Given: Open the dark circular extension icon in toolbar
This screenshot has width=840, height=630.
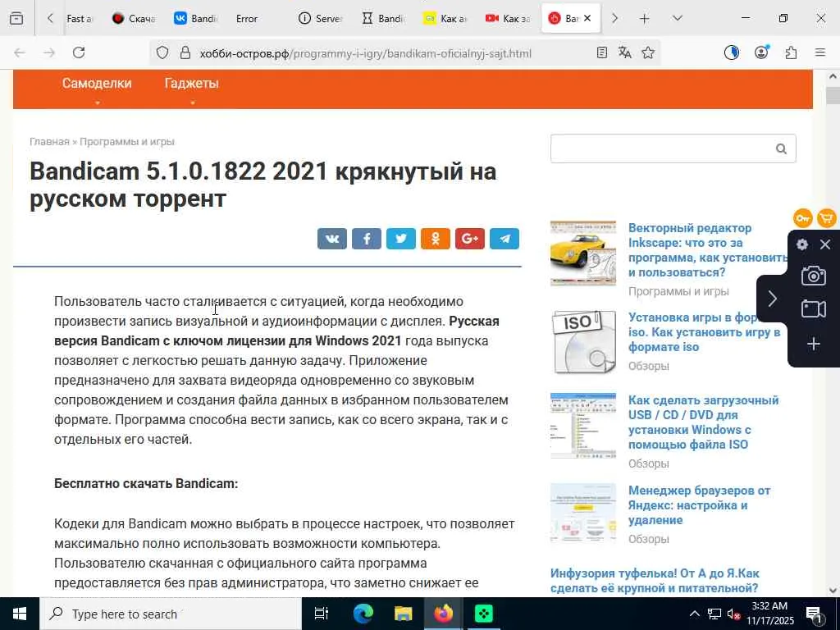Looking at the screenshot, I should click(x=732, y=52).
